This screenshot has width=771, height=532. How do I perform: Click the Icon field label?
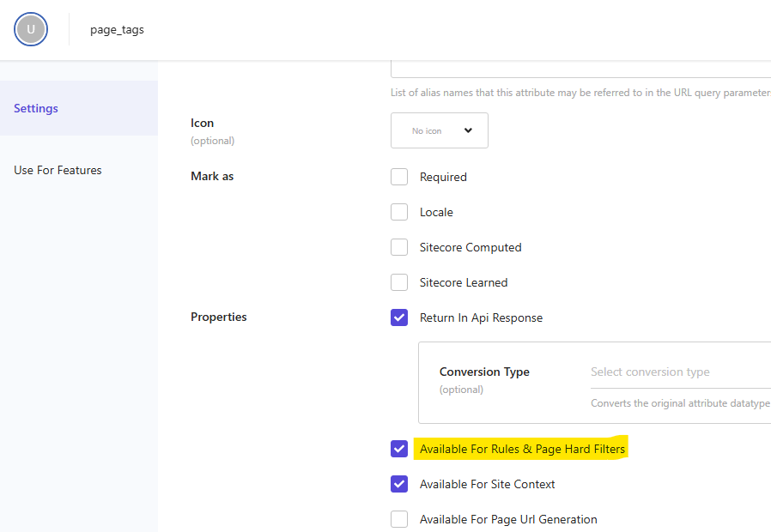[202, 123]
